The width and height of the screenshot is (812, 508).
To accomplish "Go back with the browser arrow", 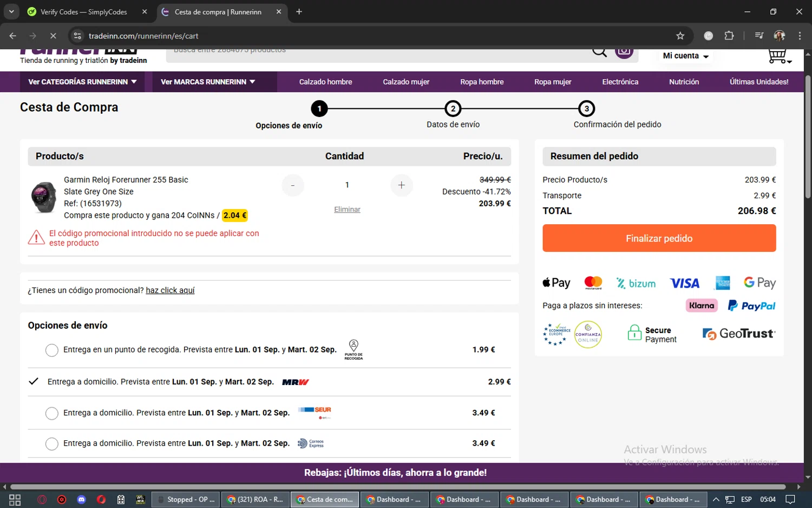I will point(13,36).
